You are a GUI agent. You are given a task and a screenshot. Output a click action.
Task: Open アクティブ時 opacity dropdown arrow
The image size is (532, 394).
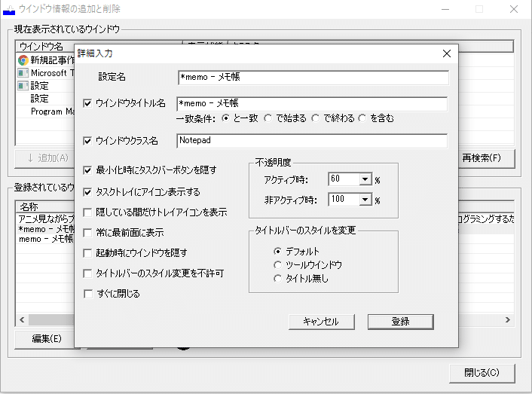coord(365,179)
